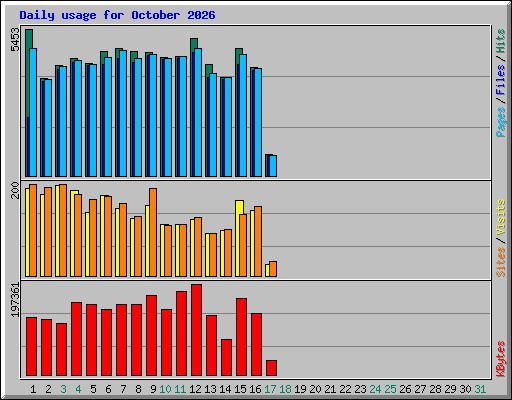512x400 pixels.
Task: Click day number 13 on the axis
Action: pos(210,389)
